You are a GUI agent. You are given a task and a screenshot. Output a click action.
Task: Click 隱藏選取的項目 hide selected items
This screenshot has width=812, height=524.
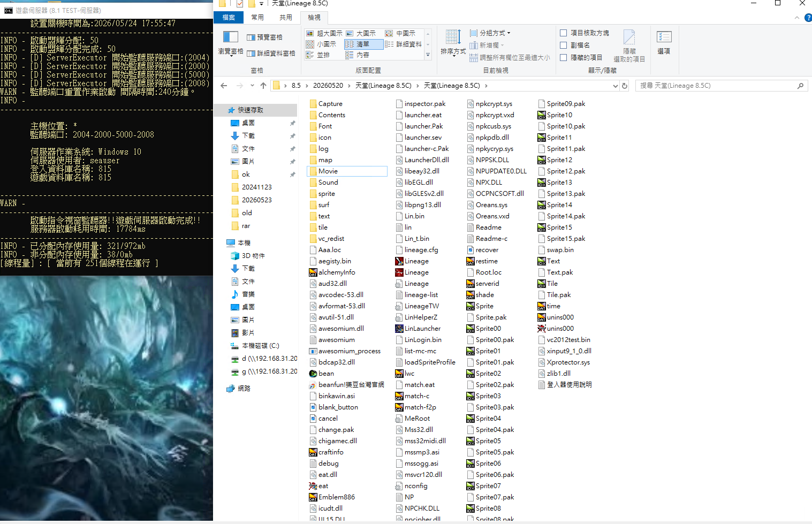(x=629, y=46)
